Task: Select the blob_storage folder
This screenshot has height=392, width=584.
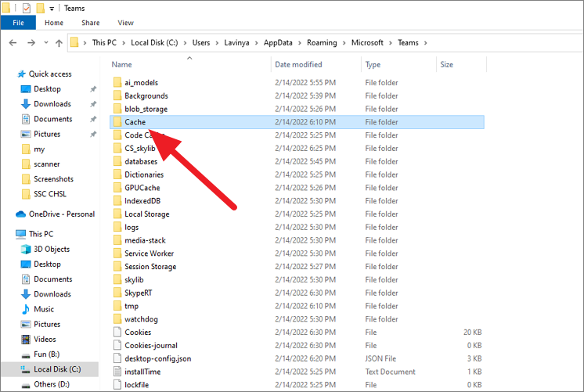Action: pyautogui.click(x=146, y=109)
